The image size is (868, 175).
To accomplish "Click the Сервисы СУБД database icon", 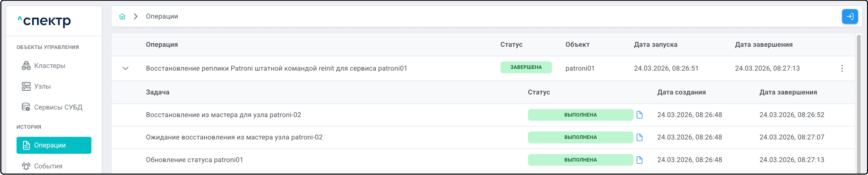I will 26,107.
